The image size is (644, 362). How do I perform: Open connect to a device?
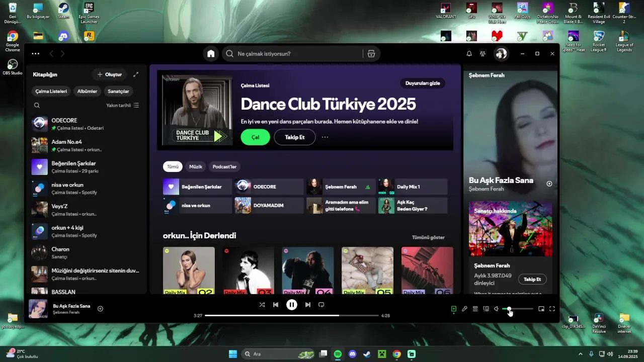[x=486, y=309]
